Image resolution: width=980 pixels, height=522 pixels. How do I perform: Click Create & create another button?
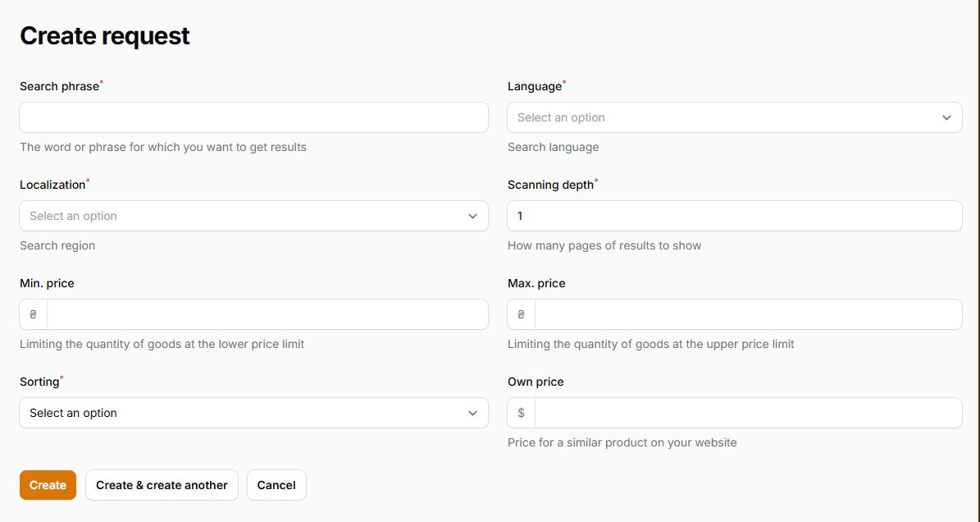click(x=162, y=485)
